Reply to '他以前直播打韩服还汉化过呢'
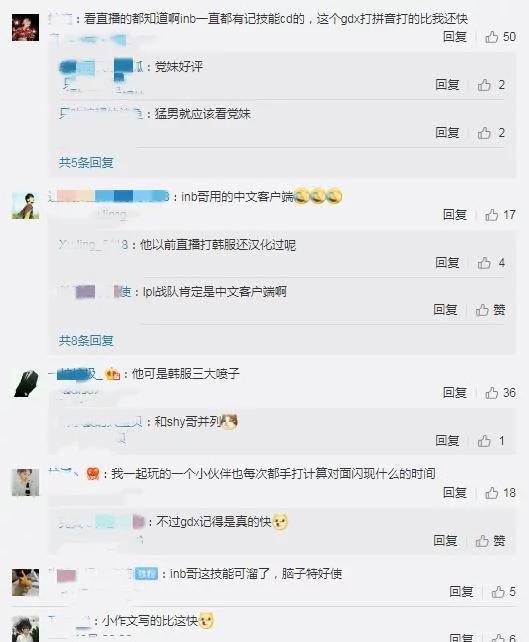 [447, 262]
